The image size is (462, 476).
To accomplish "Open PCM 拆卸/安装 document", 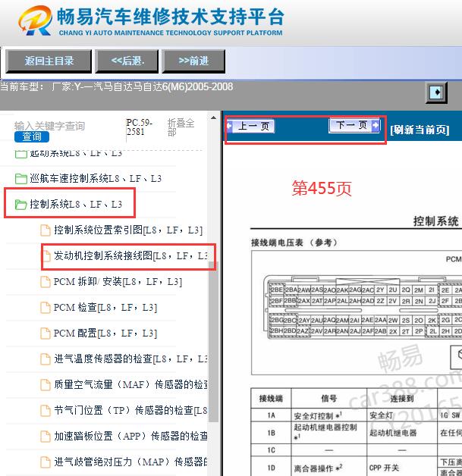I will tap(118, 282).
